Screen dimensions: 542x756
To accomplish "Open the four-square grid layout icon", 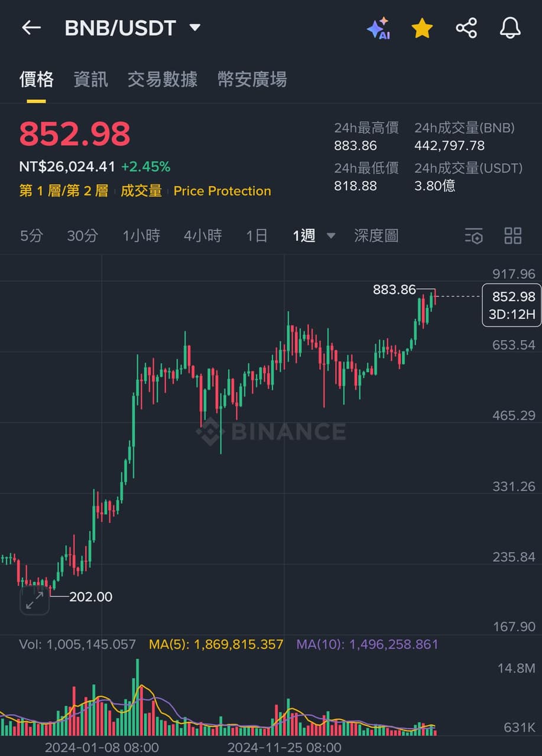I will (513, 236).
